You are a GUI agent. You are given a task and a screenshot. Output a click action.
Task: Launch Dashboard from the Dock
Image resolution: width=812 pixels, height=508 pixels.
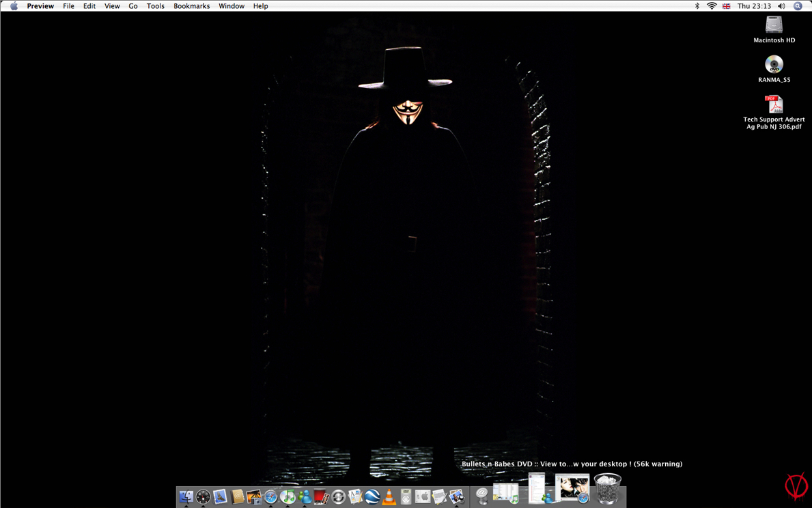(x=203, y=496)
